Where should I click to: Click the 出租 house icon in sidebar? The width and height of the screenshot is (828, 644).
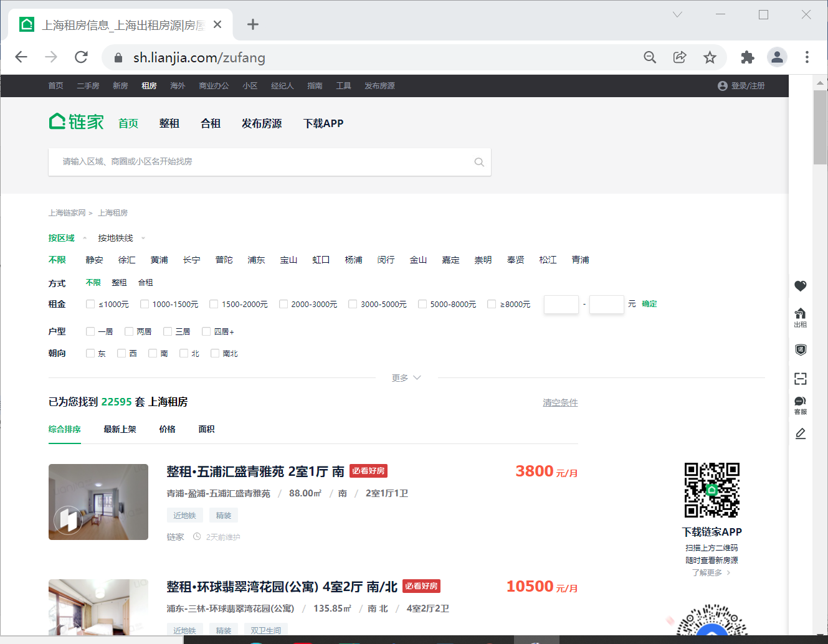pos(801,318)
